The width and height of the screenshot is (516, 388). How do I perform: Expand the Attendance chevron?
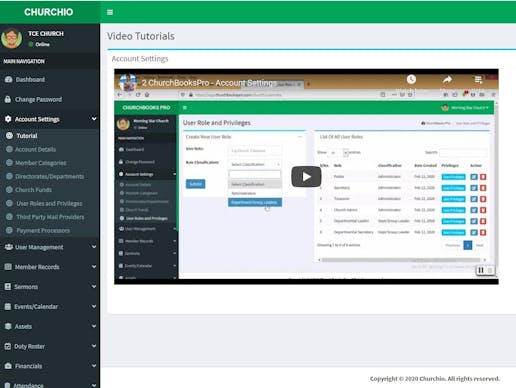click(94, 385)
